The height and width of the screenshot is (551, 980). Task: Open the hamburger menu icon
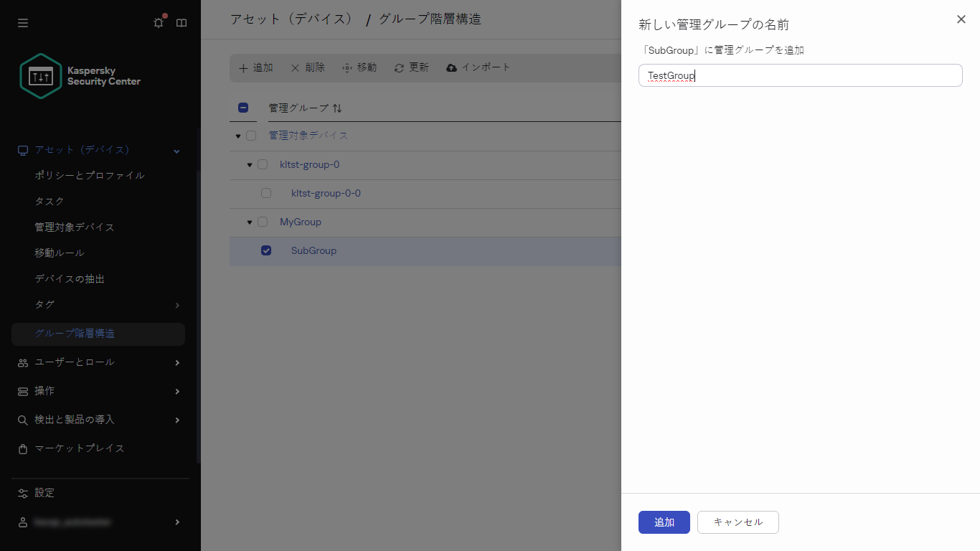point(22,22)
